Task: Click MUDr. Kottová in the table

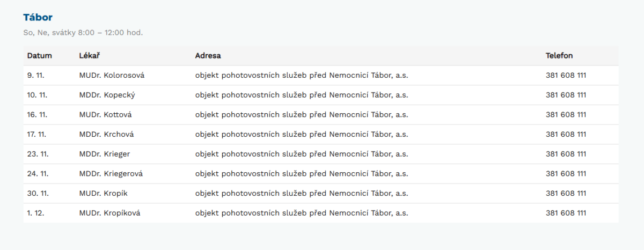Action: click(105, 115)
